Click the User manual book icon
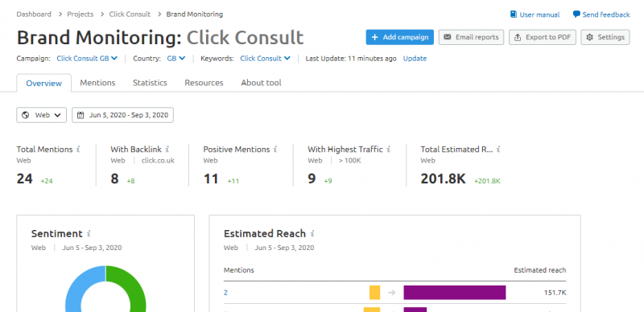The width and height of the screenshot is (644, 312). [x=514, y=14]
